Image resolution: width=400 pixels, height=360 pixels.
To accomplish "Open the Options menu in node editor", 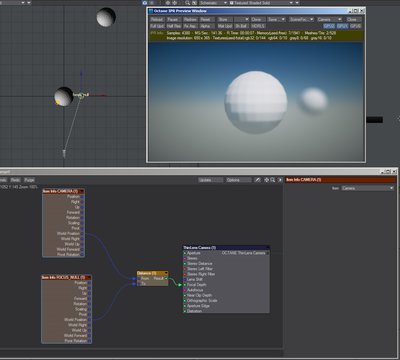I will point(239,180).
